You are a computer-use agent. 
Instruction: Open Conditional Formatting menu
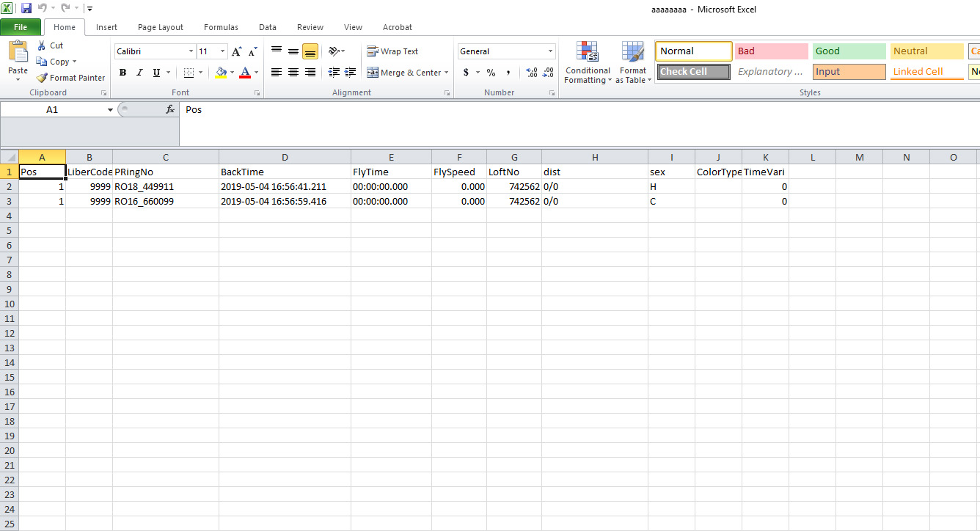tap(587, 63)
